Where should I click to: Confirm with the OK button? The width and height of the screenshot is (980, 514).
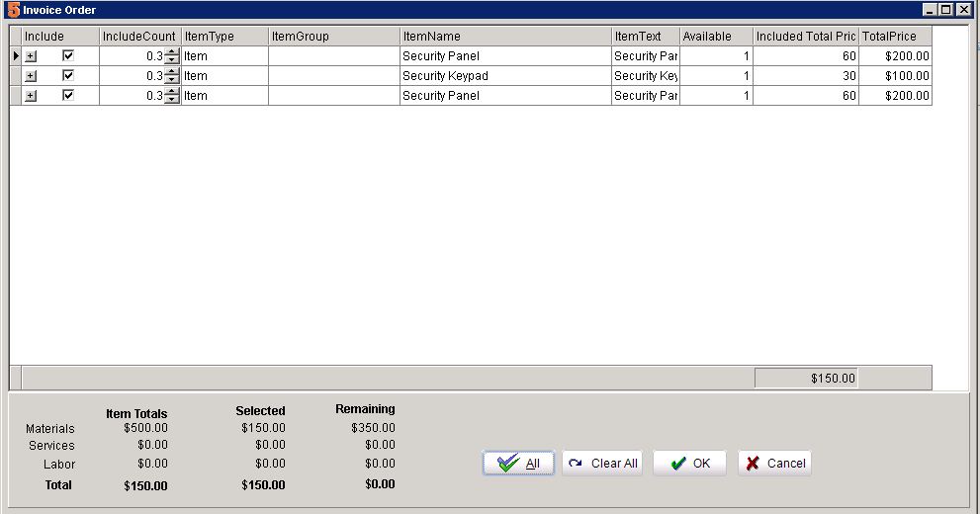click(689, 463)
